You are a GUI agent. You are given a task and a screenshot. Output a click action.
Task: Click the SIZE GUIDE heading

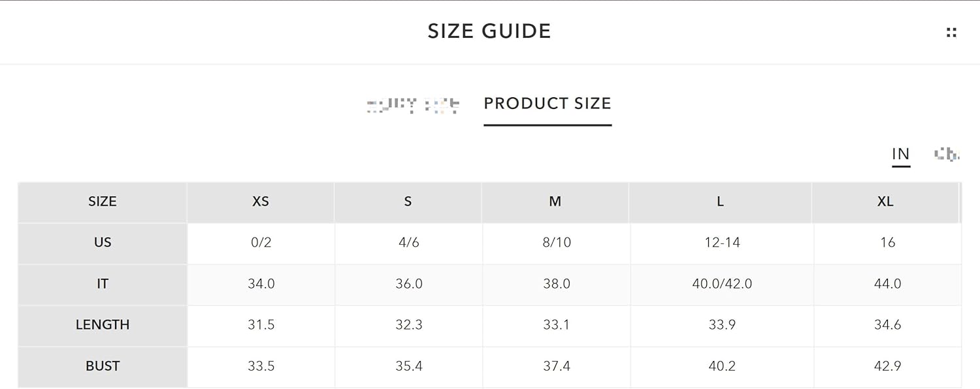(x=489, y=31)
